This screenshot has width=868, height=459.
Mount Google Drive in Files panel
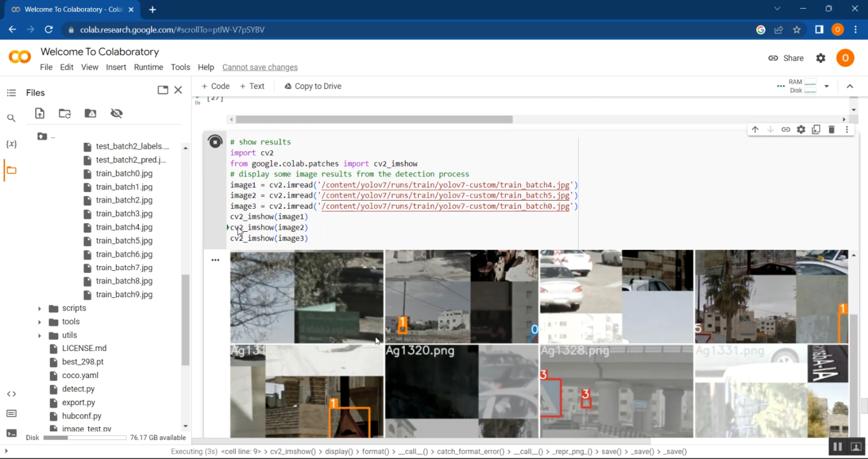tap(91, 113)
